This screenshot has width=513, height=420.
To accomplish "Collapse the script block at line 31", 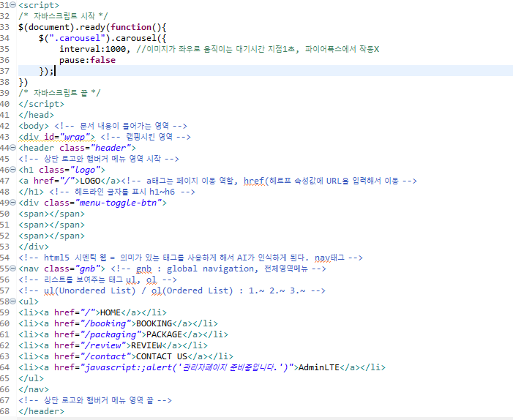I will pyautogui.click(x=12, y=5).
